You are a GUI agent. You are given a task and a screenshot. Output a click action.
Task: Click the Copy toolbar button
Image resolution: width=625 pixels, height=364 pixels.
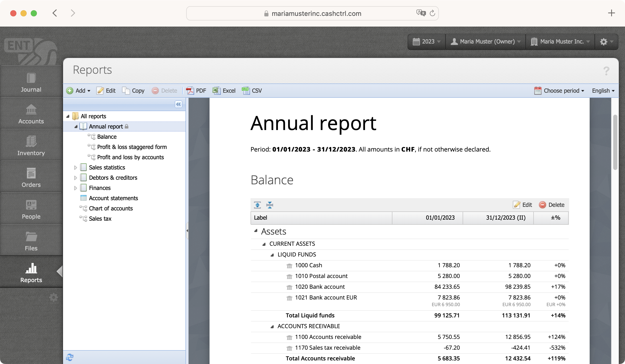point(133,91)
